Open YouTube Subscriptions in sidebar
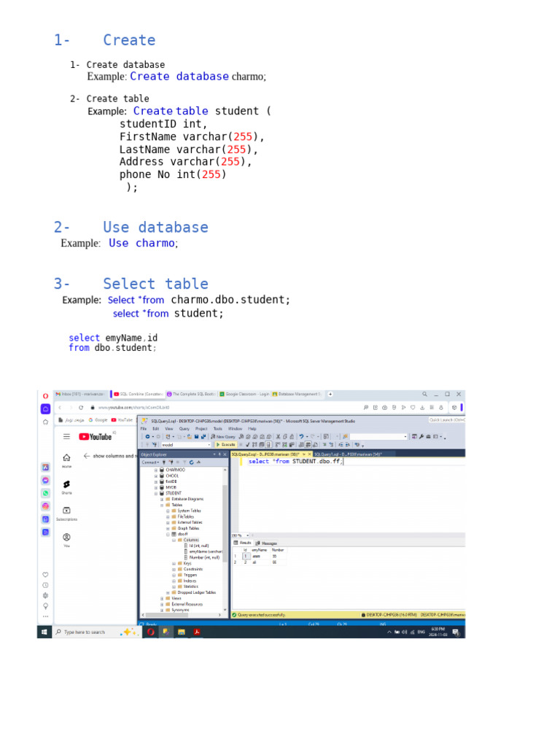560x747 pixels. 66,513
